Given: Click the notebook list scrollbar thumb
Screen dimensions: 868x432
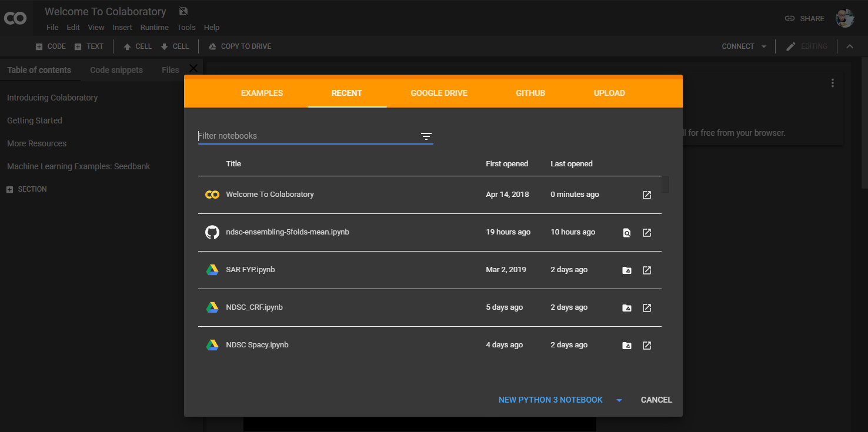Looking at the screenshot, I should click(665, 184).
